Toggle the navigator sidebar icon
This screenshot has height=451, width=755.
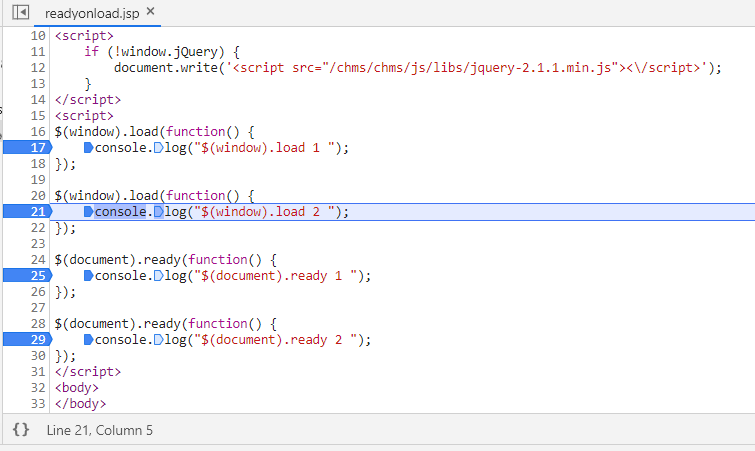tap(21, 12)
